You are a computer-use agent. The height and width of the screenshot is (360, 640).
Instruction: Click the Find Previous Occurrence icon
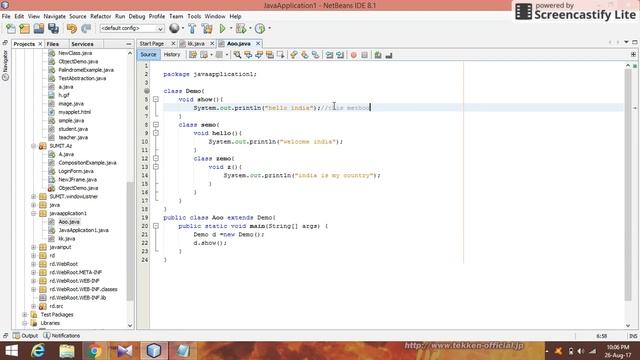[248, 55]
